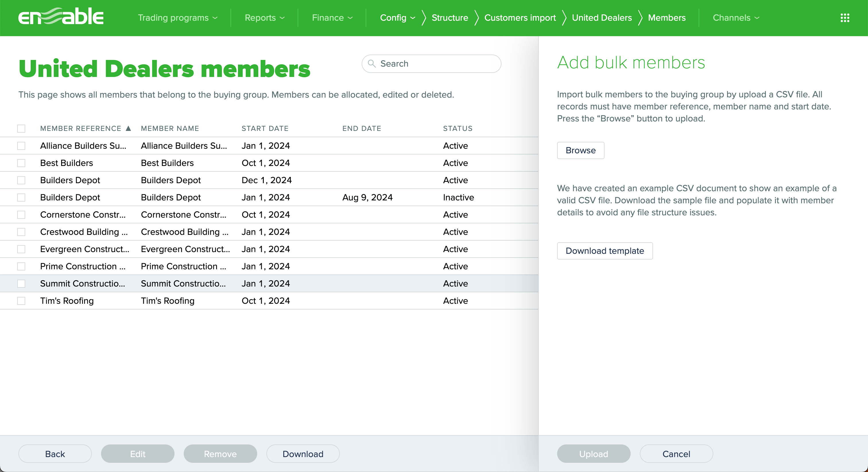Click 'Crestwood Building ...' member name cell
This screenshot has width=868, height=472.
(185, 232)
